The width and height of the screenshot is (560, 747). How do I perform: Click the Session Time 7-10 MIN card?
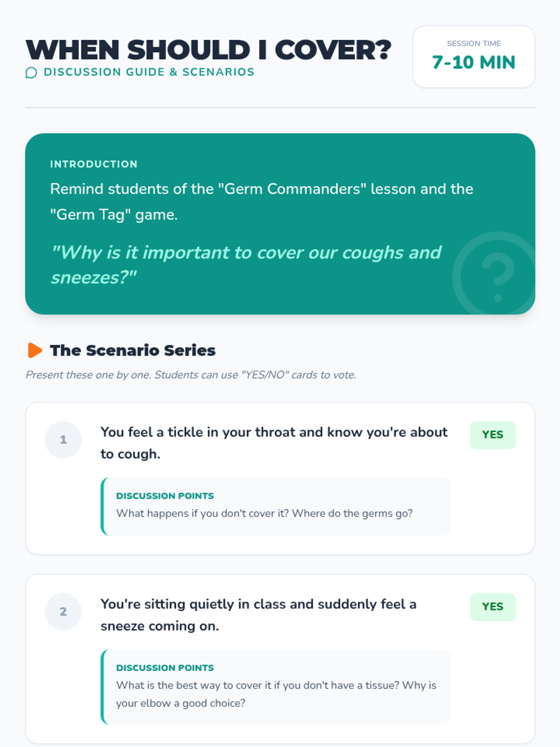474,56
